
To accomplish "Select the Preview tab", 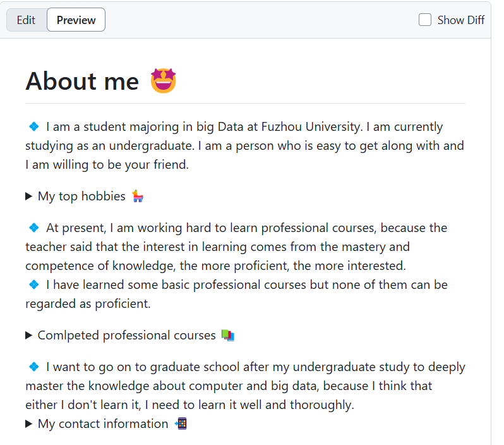I will tap(76, 20).
